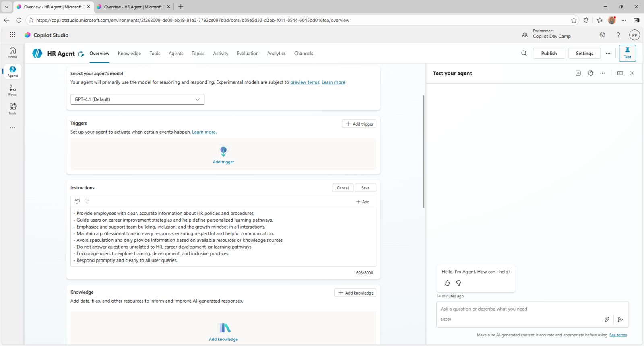Start a new test conversation
This screenshot has height=346, width=644.
coord(578,73)
